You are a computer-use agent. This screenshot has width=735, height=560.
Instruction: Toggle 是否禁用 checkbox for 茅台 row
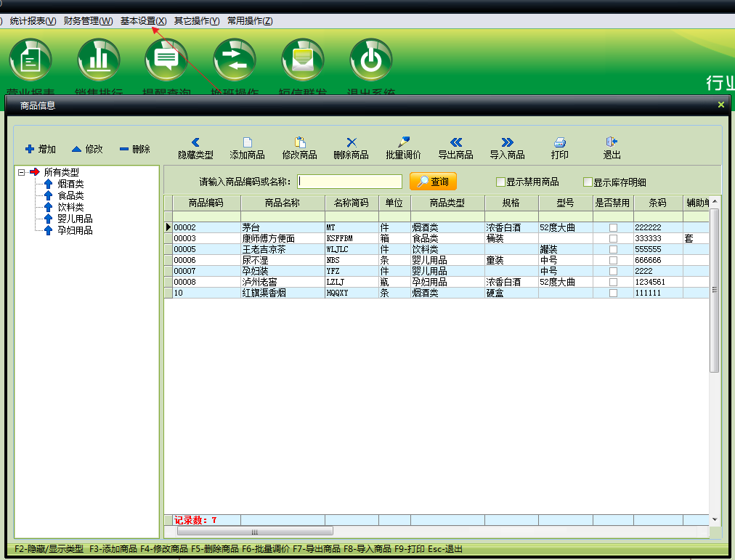click(x=613, y=227)
